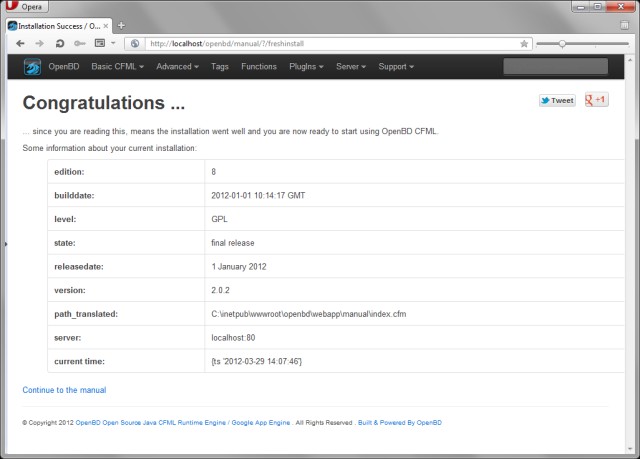Image resolution: width=640 pixels, height=459 pixels.
Task: Select the builddate value 2012-01-01 10:14:17 GMT
Action: [258, 195]
